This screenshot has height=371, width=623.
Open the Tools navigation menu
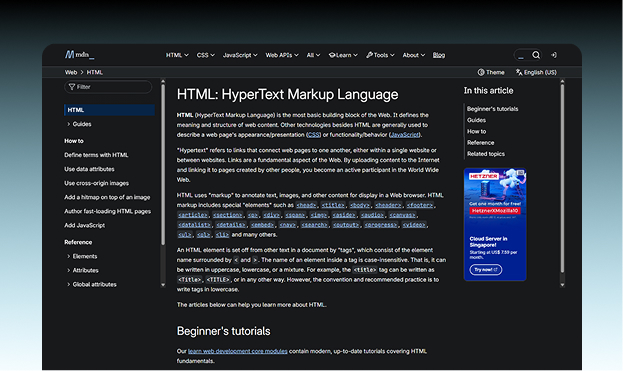pyautogui.click(x=380, y=55)
